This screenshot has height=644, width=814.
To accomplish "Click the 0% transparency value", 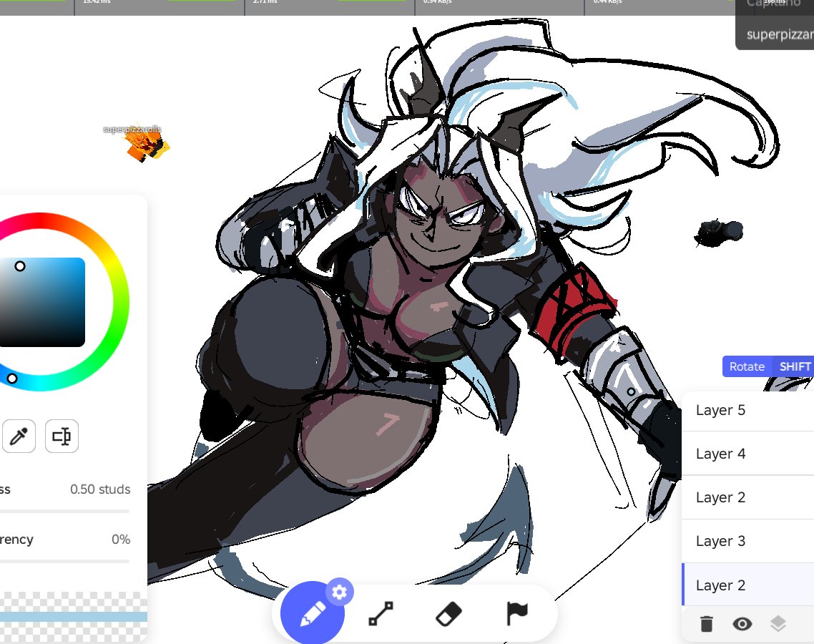I will coord(121,539).
